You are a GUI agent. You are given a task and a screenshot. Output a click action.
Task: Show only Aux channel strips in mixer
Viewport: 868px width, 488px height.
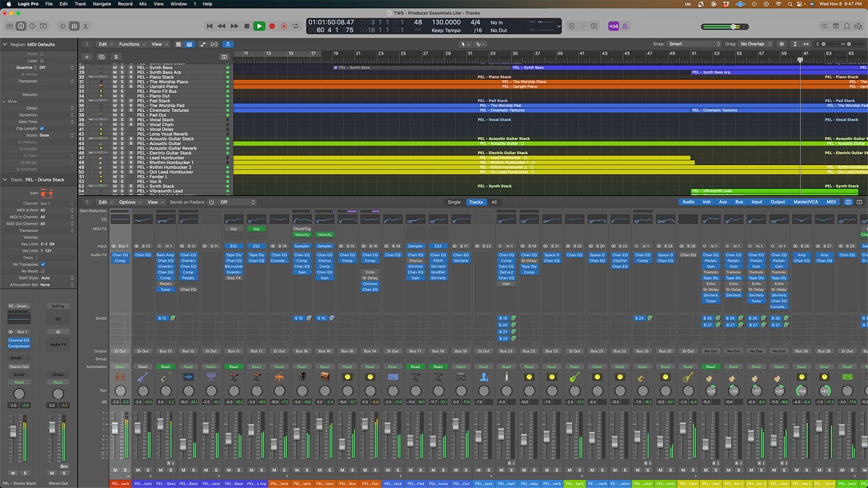(723, 202)
